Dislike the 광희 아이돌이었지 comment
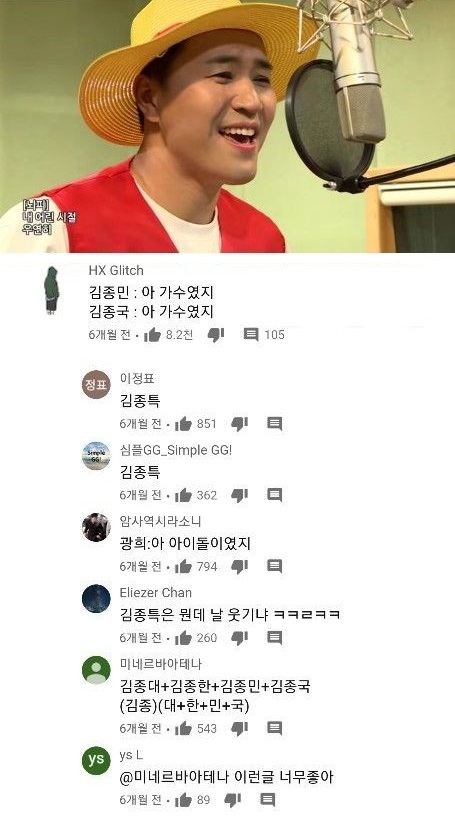This screenshot has width=455, height=832. click(x=240, y=567)
